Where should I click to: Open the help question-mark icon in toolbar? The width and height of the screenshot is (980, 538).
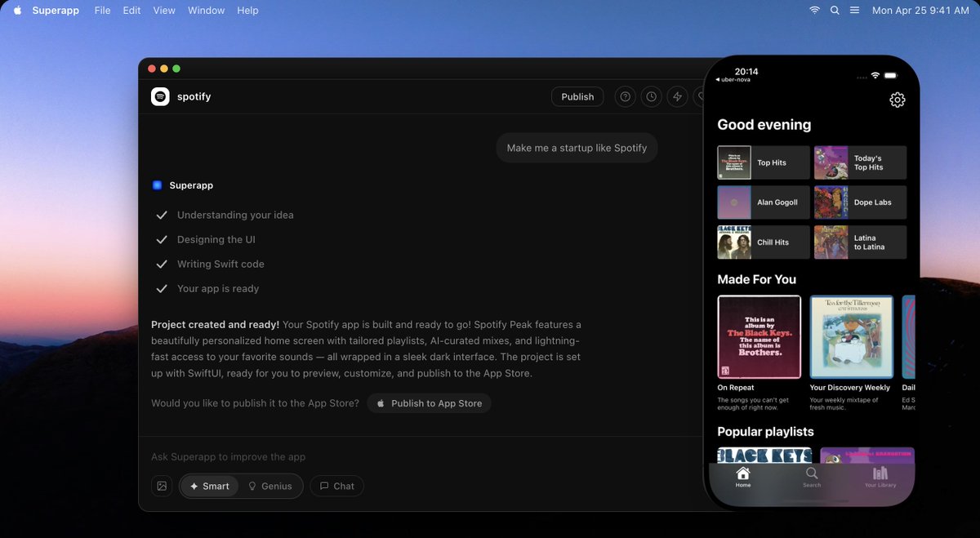(626, 96)
